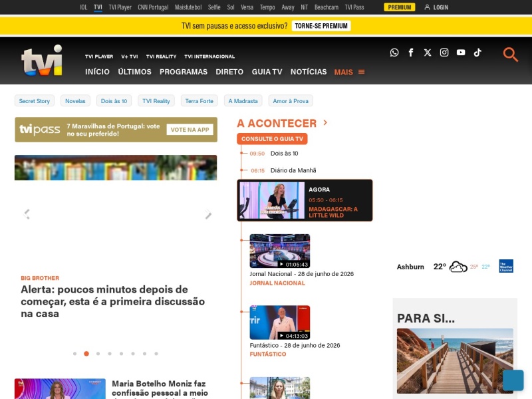This screenshot has height=399, width=532.
Task: Open Maria Botelho Moniz article thumbnail
Action: click(60, 389)
